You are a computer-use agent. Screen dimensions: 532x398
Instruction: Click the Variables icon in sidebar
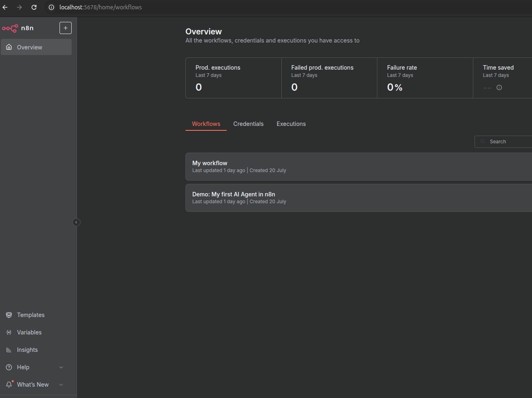pyautogui.click(x=9, y=332)
